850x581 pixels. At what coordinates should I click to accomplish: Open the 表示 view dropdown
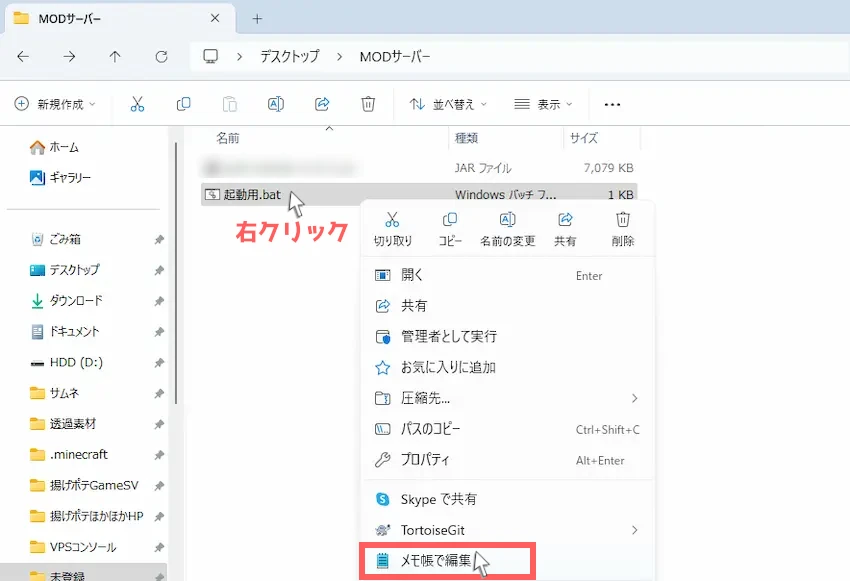click(x=544, y=104)
